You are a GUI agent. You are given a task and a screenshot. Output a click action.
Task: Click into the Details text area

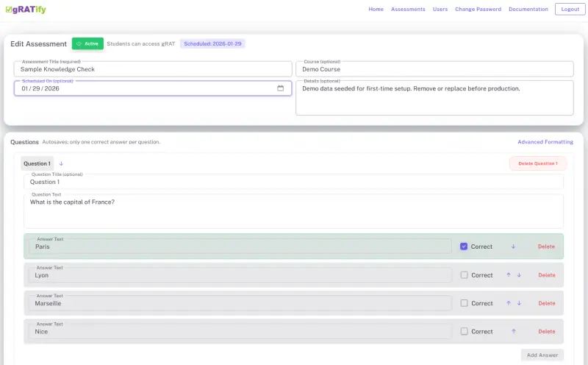pos(434,98)
